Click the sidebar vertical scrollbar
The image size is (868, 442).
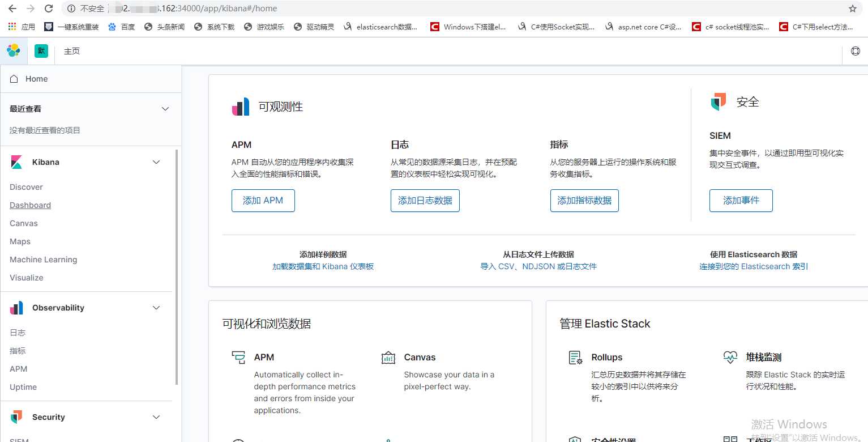177,267
